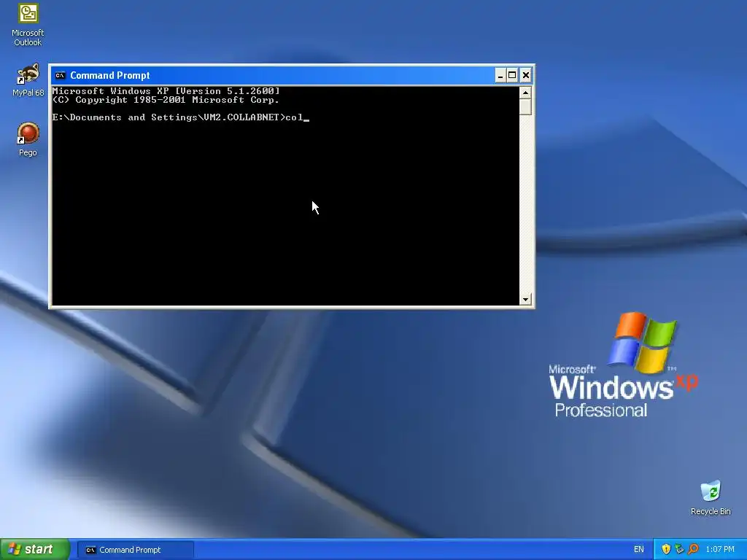This screenshot has height=560, width=747.
Task: Select the Recycle Bin icon
Action: click(711, 497)
